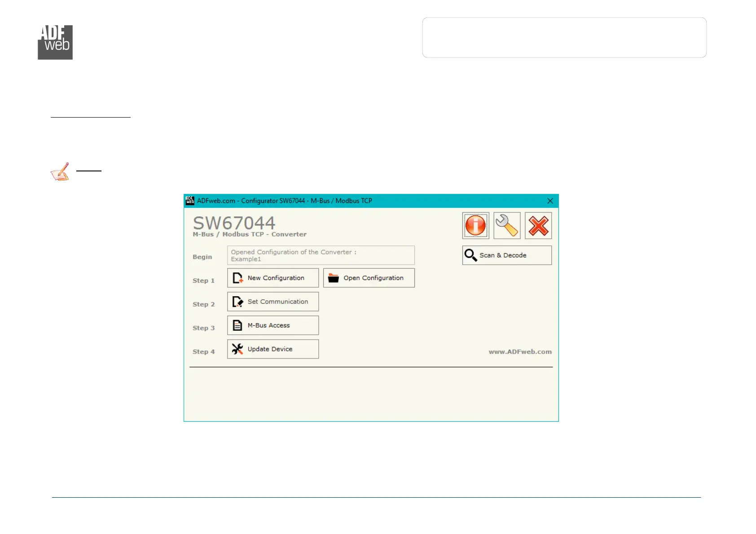The image size is (756, 534).
Task: Click the Opened Configuration Example1 field
Action: tap(321, 255)
